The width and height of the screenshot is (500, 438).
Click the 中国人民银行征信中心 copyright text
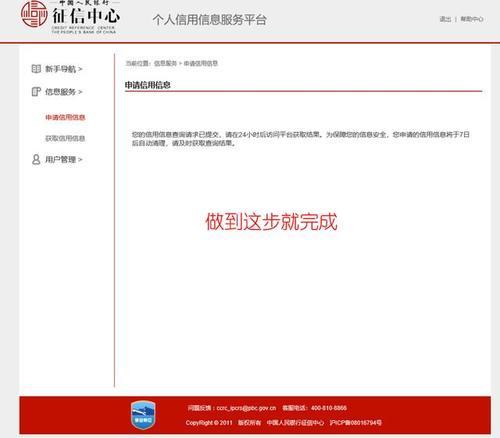[x=295, y=423]
